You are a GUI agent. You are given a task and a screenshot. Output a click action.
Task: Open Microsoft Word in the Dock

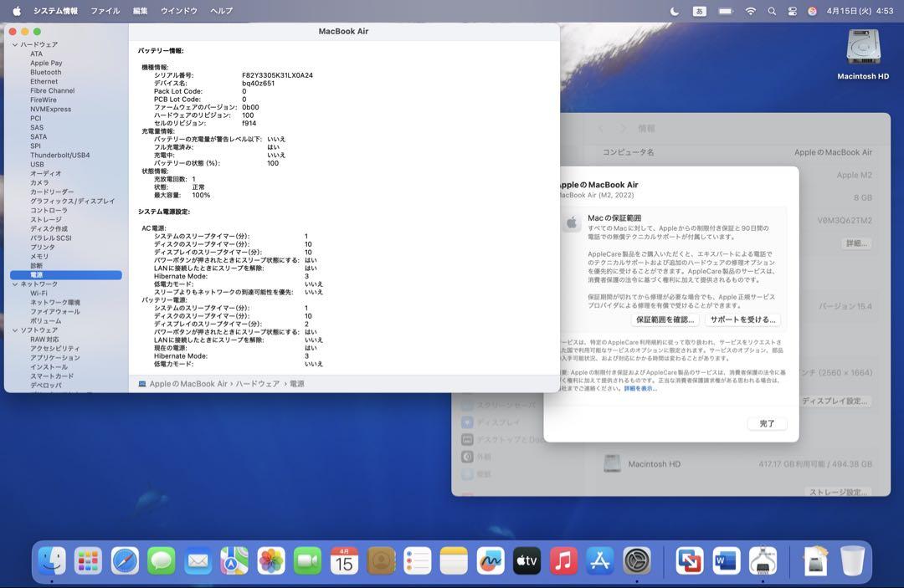[726, 560]
